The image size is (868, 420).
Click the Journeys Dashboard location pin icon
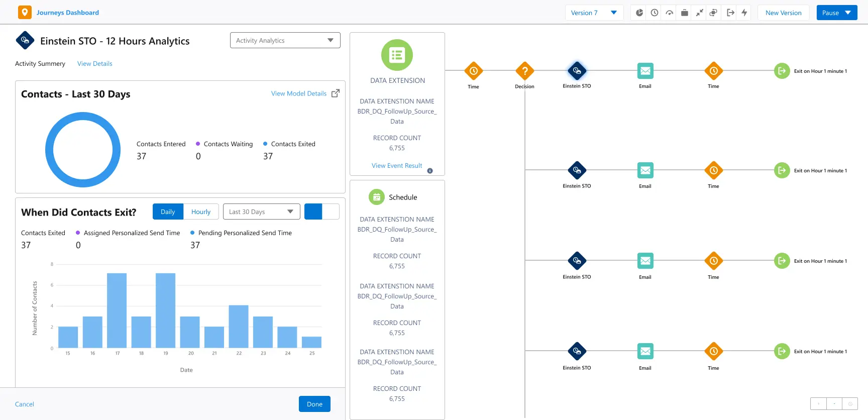pos(25,13)
